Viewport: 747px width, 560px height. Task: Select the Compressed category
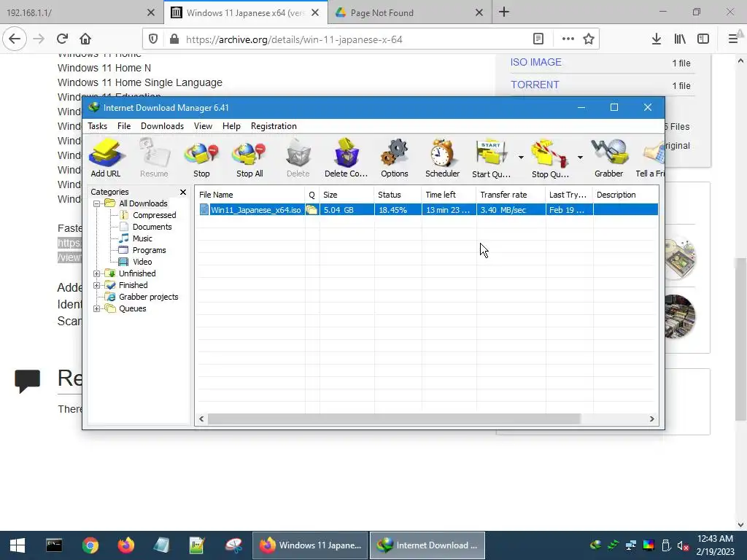(155, 215)
